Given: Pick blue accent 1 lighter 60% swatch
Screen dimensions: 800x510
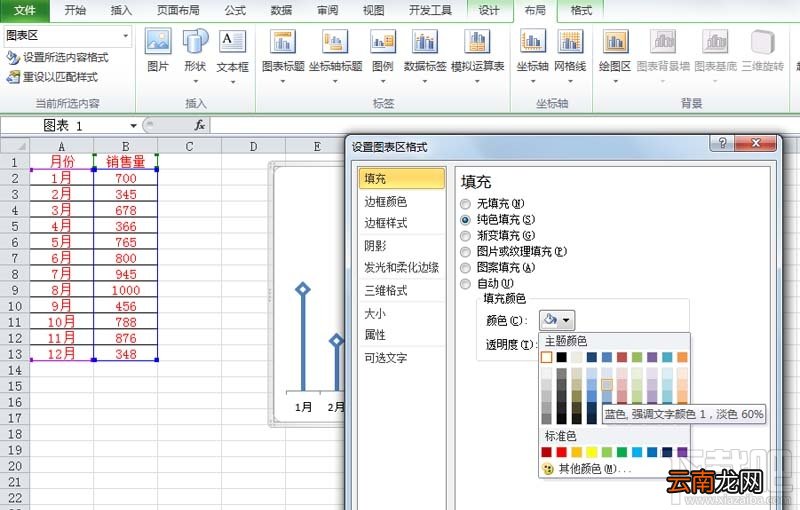Looking at the screenshot, I should (607, 385).
